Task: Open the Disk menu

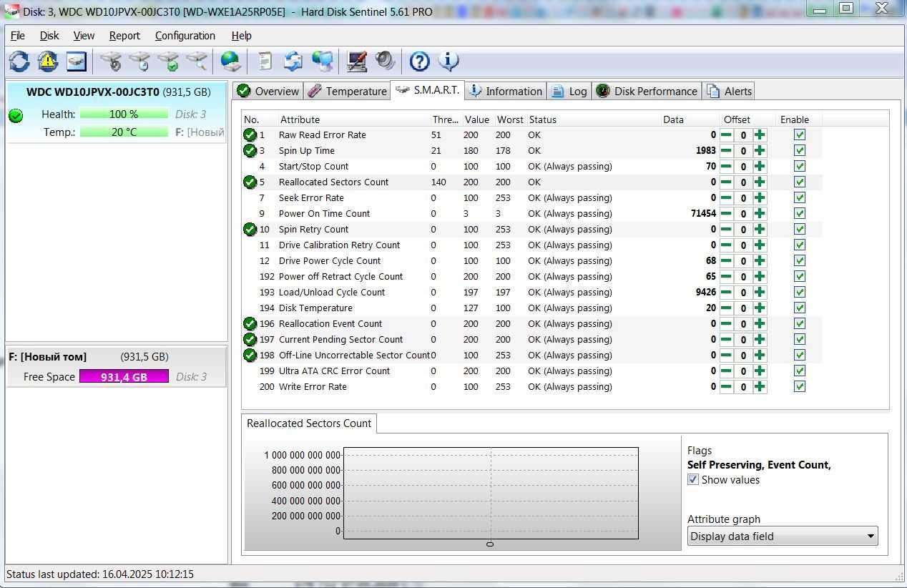Action: [x=49, y=36]
